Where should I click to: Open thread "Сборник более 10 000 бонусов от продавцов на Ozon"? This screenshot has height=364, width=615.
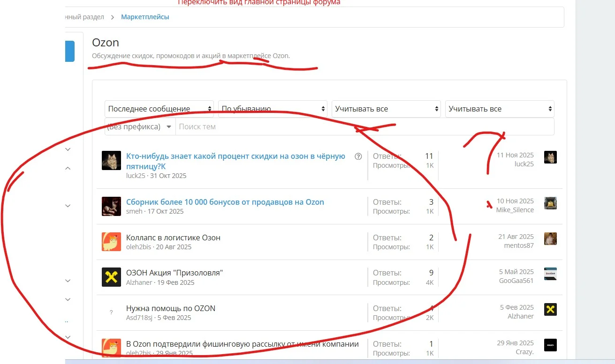point(225,202)
